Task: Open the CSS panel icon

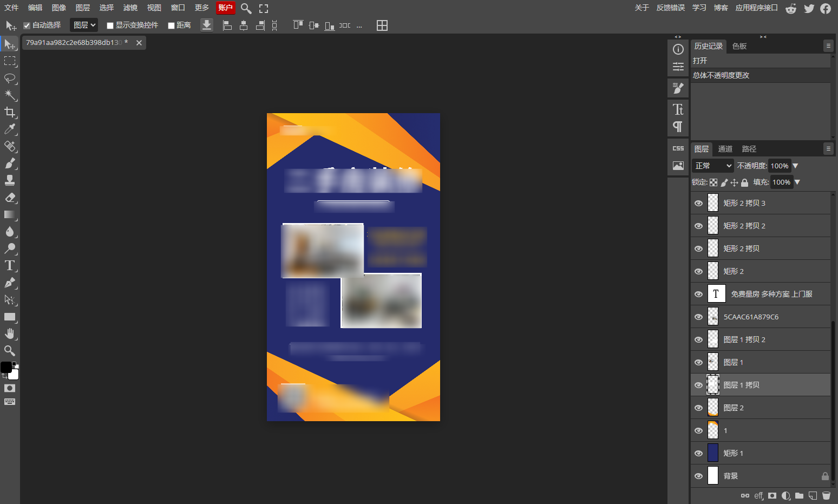Action: pyautogui.click(x=678, y=148)
